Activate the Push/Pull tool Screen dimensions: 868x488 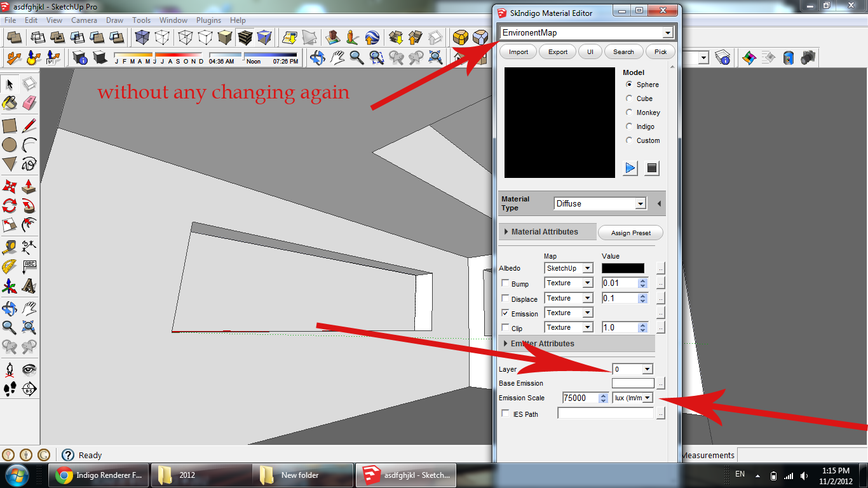pyautogui.click(x=29, y=186)
